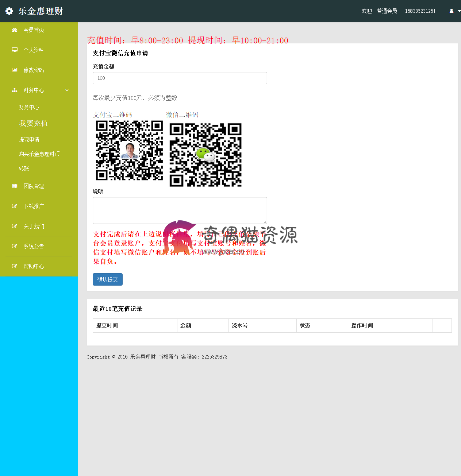This screenshot has width=461, height=476.
Task: Submit with 确认提交 button
Action: pyautogui.click(x=108, y=279)
